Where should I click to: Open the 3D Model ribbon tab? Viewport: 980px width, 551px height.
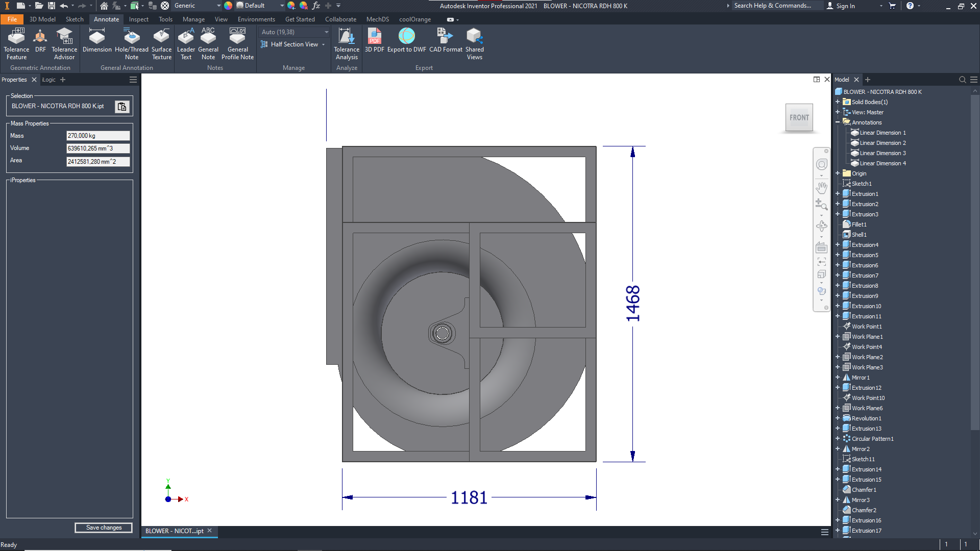[x=42, y=19]
